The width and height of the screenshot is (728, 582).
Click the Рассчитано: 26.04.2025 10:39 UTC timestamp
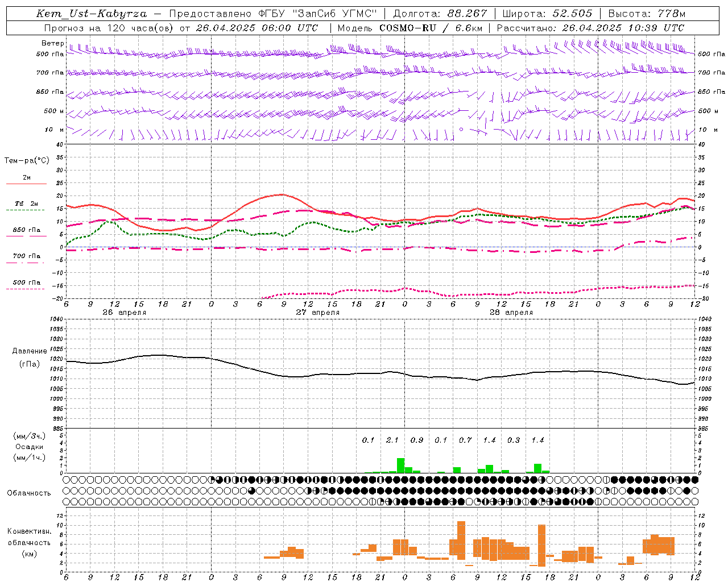[x=590, y=28]
